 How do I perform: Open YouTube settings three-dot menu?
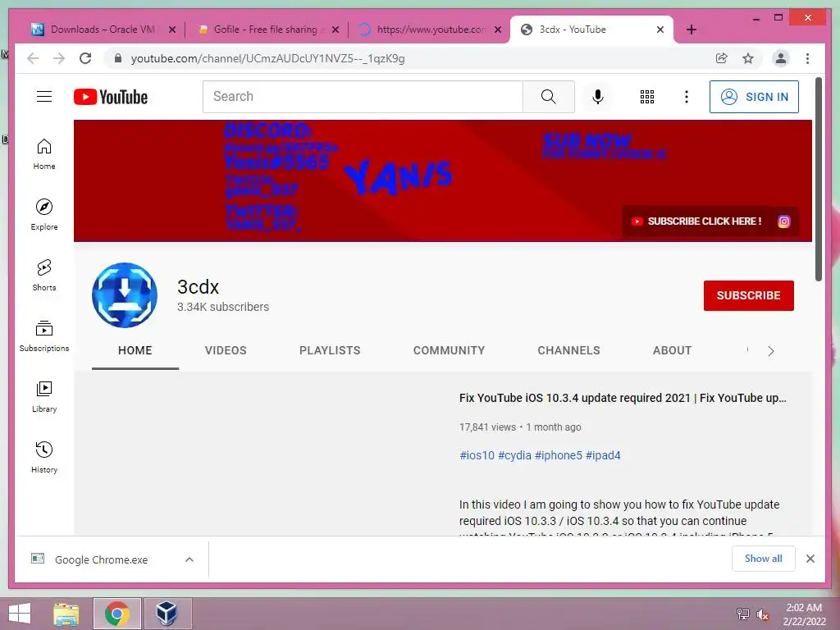[687, 97]
